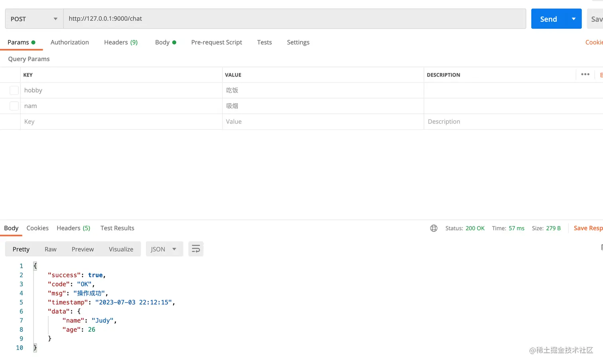Open the Cookies link at top right
603x364 pixels.
594,42
